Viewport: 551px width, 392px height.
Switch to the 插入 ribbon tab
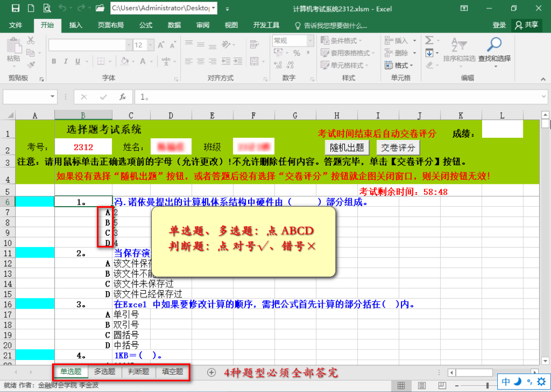[76, 25]
